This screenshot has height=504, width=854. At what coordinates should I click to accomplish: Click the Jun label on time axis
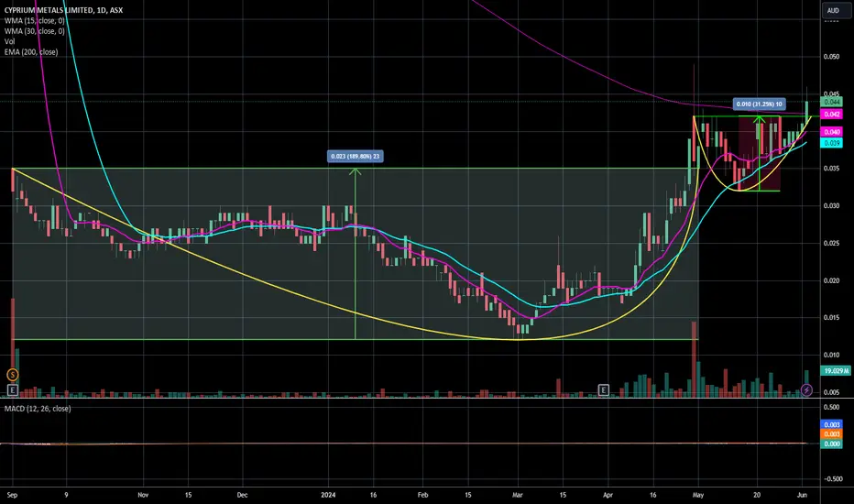(802, 495)
